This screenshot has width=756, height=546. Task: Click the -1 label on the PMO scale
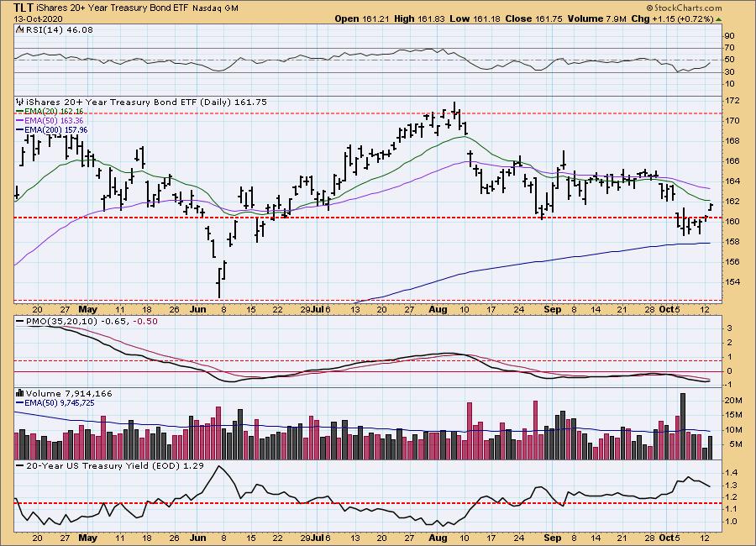click(729, 385)
